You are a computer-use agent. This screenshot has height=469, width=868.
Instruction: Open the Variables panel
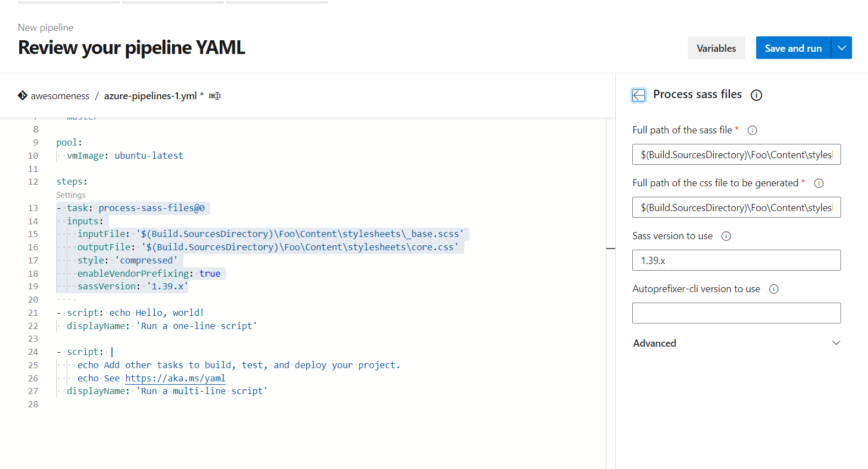(x=716, y=48)
